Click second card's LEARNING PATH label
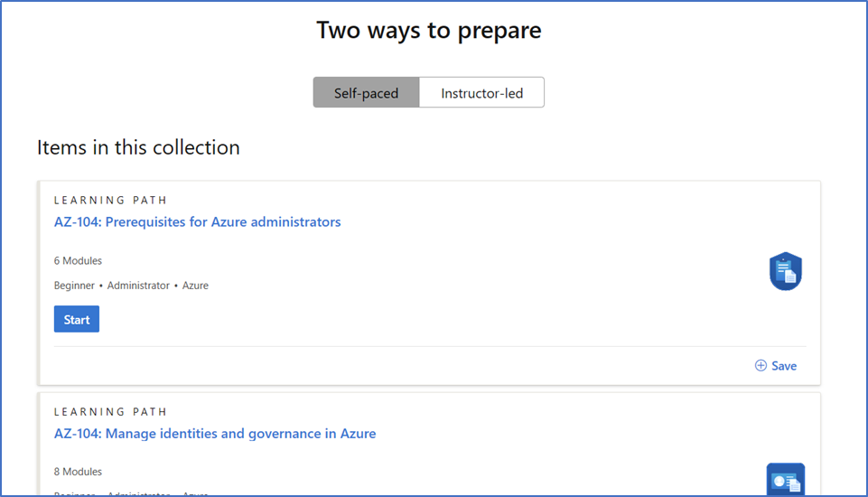Screen dimensions: 868x497 tap(110, 412)
